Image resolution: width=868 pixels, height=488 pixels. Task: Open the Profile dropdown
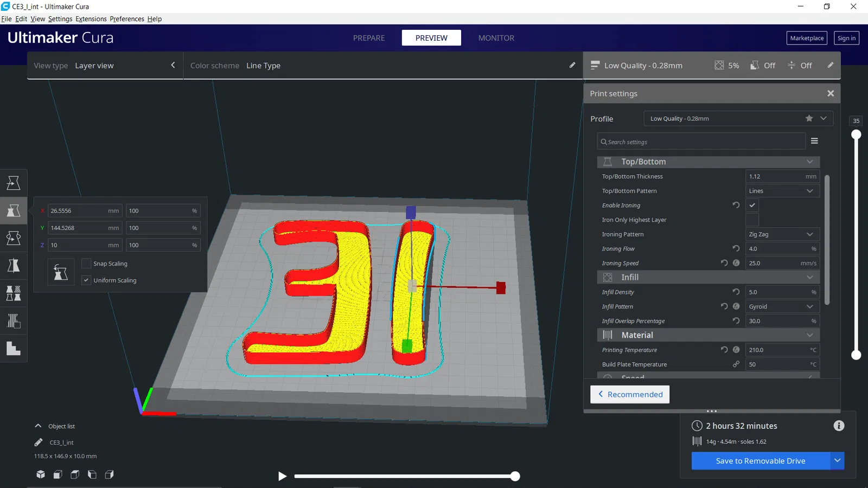click(738, 118)
